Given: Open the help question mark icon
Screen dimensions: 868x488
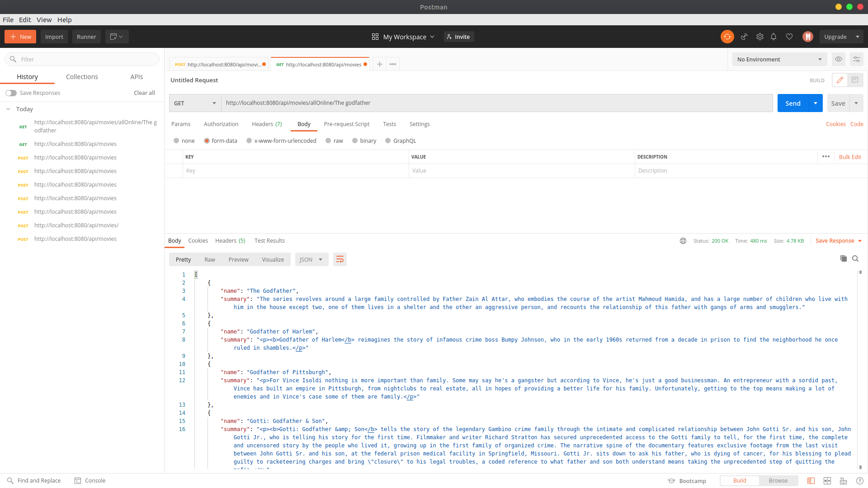Looking at the screenshot, I should (860, 481).
